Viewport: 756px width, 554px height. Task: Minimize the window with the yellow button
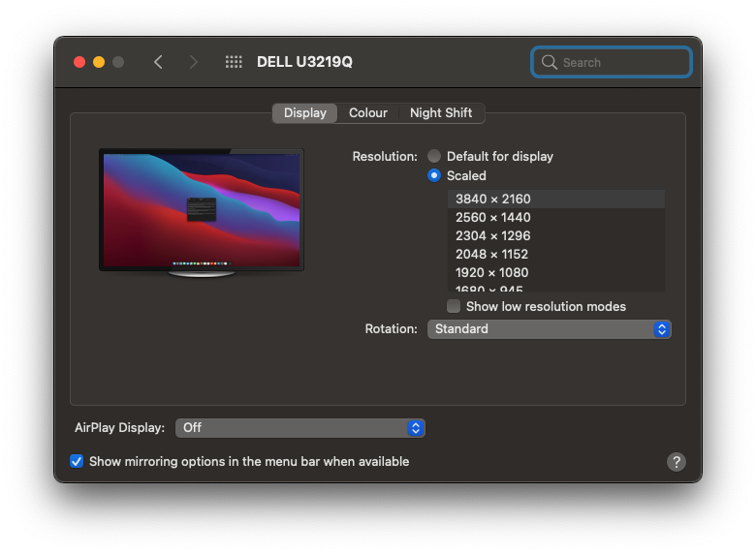[x=99, y=62]
